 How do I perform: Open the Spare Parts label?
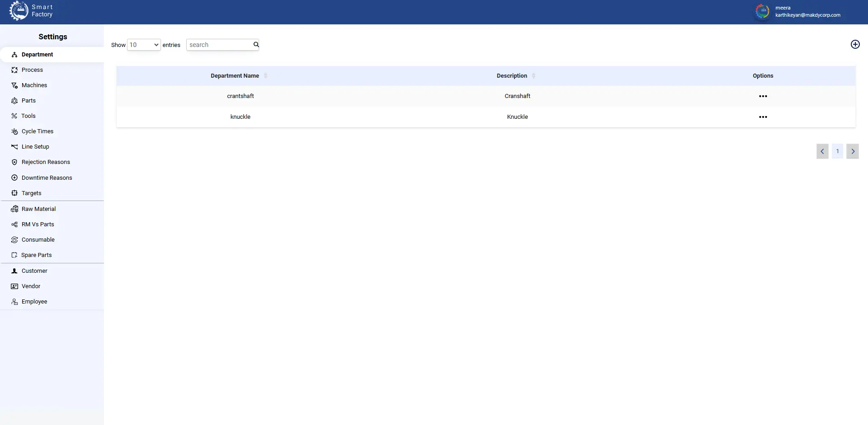36,255
